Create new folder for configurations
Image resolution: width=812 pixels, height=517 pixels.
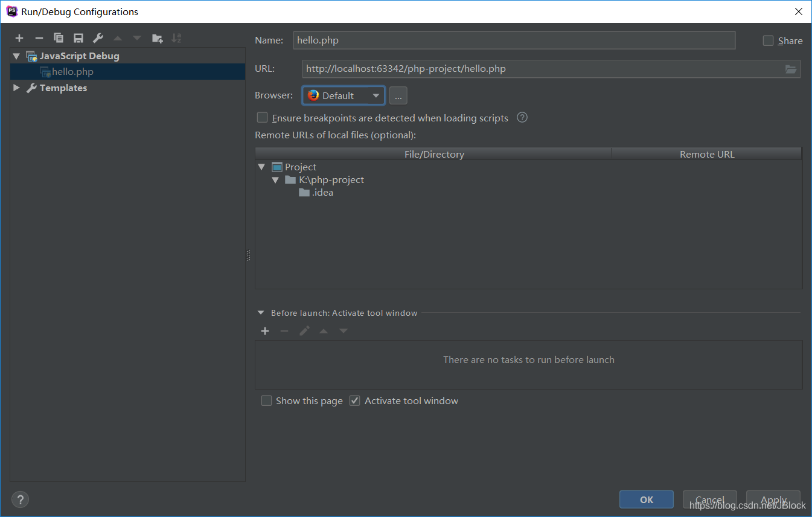coord(157,38)
